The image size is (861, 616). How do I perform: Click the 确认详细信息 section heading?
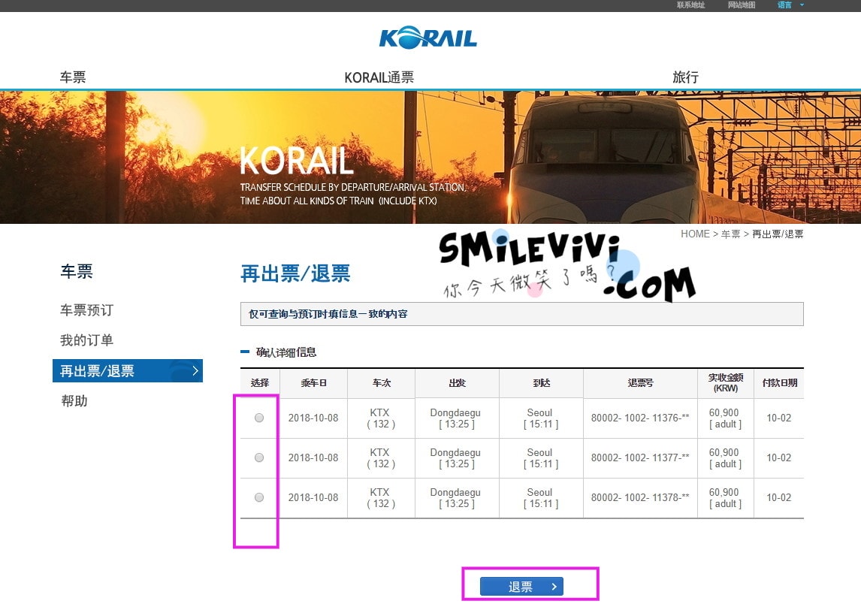tap(285, 352)
